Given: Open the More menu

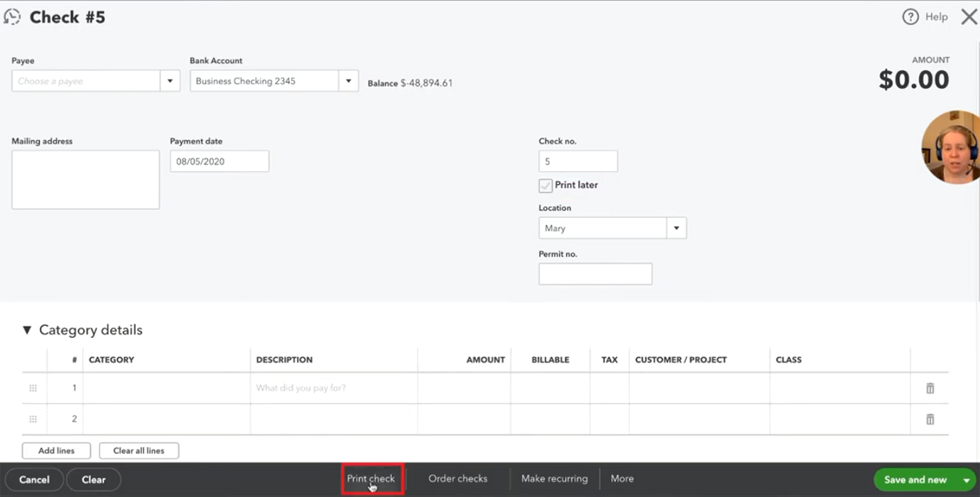Looking at the screenshot, I should click(x=622, y=479).
